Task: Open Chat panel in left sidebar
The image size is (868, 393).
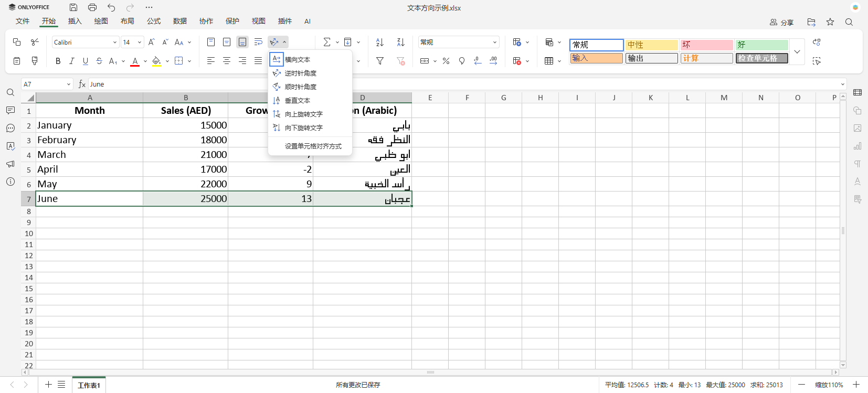Action: click(10, 129)
